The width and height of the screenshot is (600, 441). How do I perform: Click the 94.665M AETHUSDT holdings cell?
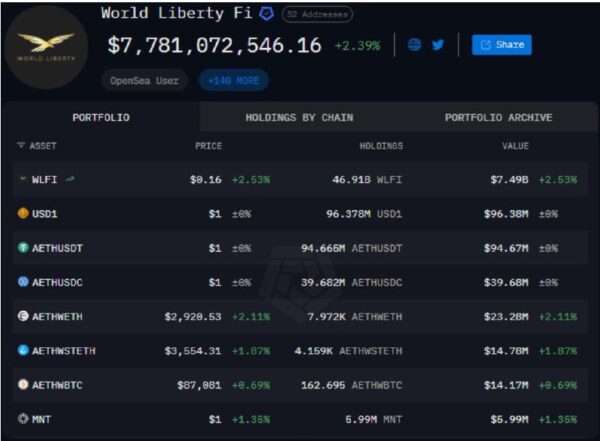[351, 248]
